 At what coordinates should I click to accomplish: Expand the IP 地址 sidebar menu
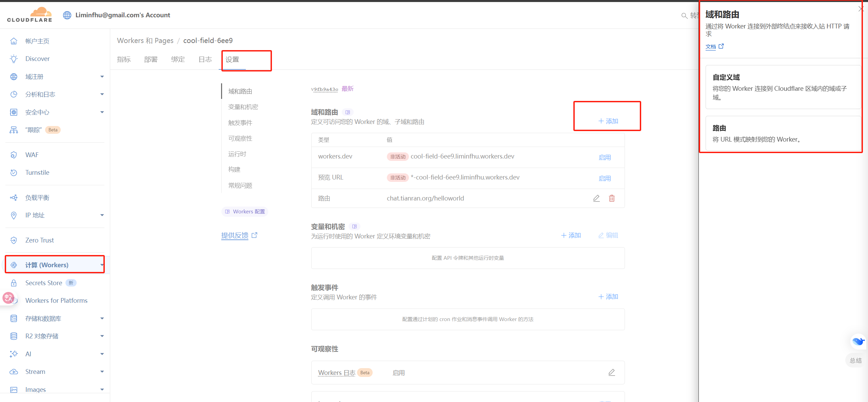[102, 215]
